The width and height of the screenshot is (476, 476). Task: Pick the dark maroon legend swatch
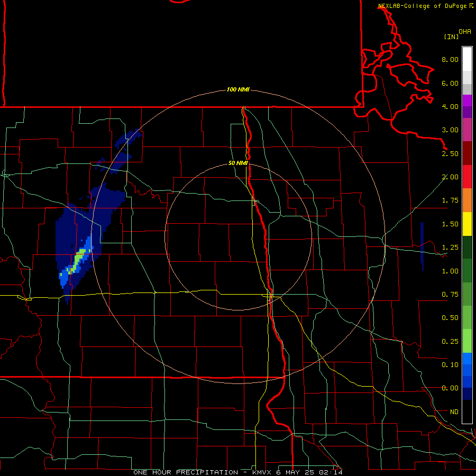coord(467,153)
